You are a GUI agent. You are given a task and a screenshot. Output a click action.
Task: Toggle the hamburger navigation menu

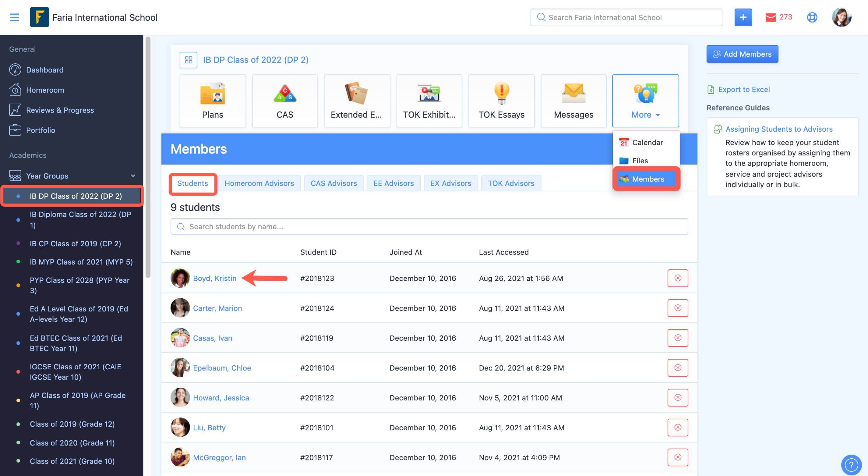pos(14,17)
